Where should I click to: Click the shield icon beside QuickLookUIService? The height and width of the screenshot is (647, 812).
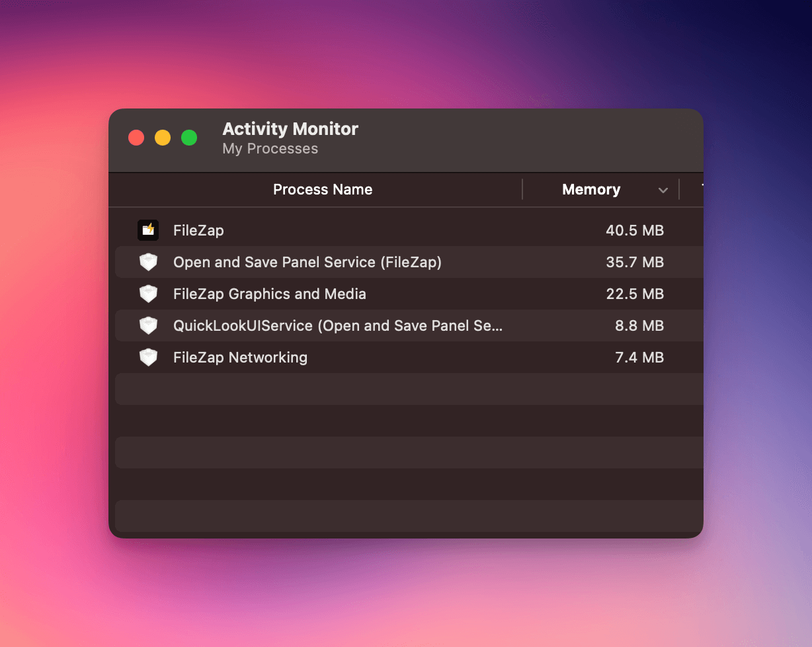[x=148, y=325]
